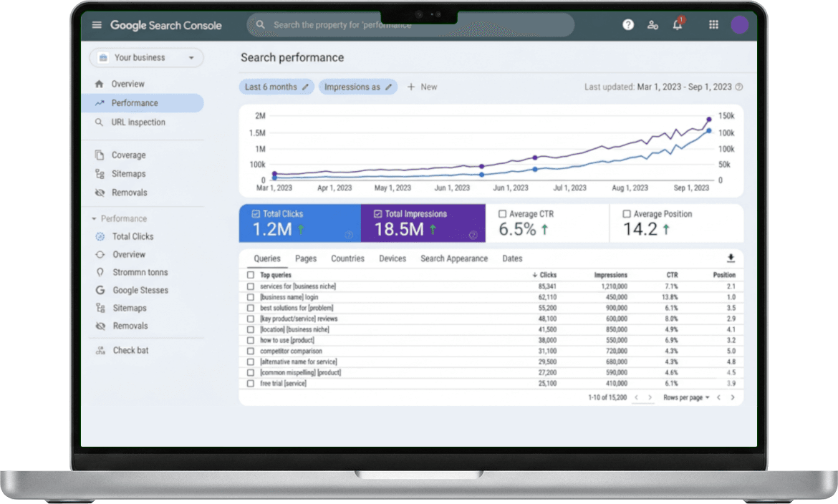The image size is (838, 504).
Task: Open the users and permissions icon
Action: point(652,24)
